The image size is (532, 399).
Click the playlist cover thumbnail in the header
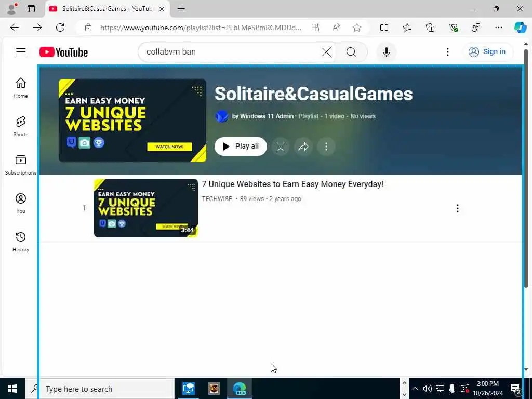[x=132, y=121]
